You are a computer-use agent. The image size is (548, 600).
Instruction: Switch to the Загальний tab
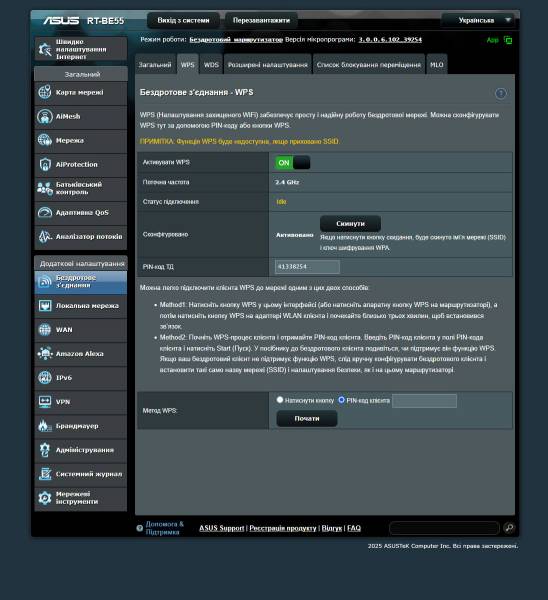[155, 65]
